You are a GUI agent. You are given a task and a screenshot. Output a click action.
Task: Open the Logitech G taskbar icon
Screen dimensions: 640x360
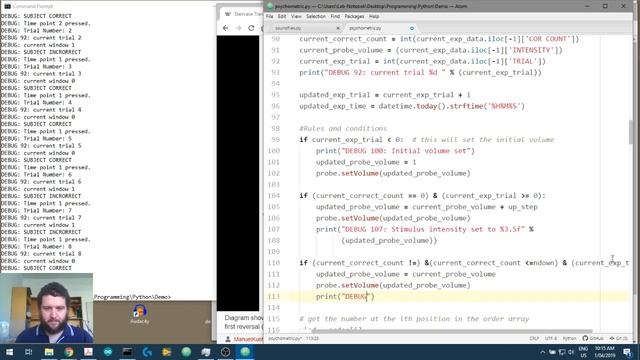pos(147,352)
